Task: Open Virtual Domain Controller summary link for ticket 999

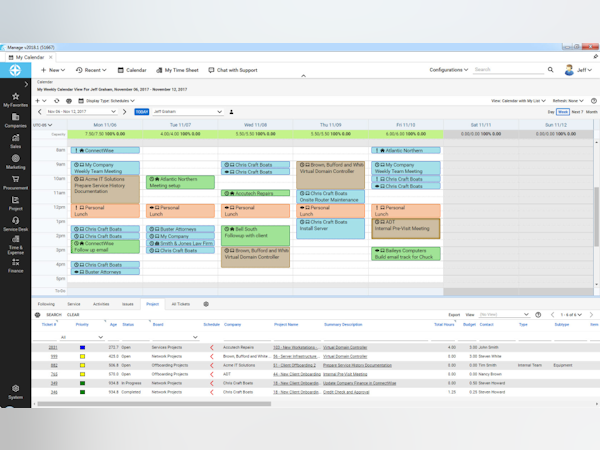Action: (x=345, y=356)
